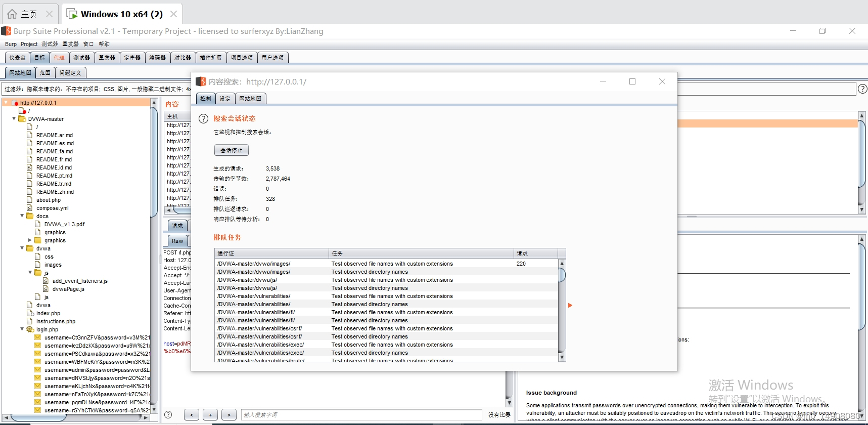Click the docs folder icon in site tree

tap(30, 216)
